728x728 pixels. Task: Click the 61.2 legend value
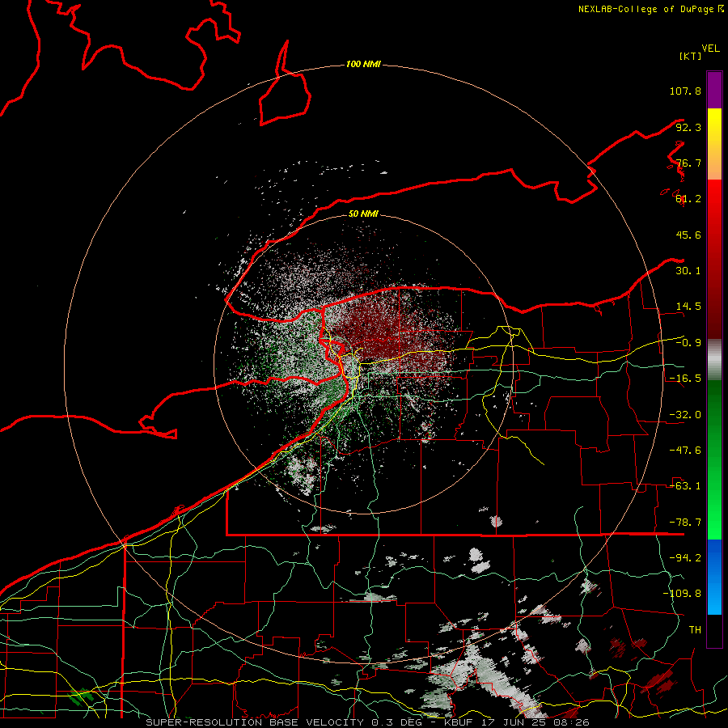point(688,199)
